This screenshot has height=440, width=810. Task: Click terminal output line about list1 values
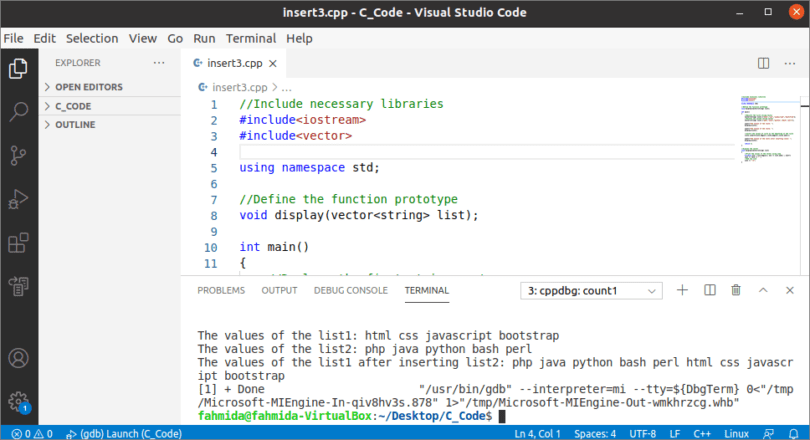tap(378, 336)
